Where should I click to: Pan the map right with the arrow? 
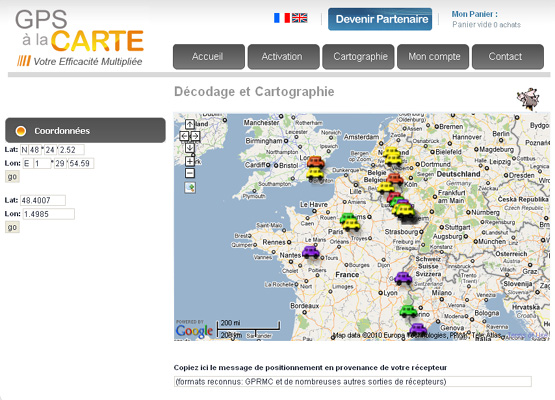tap(195, 136)
